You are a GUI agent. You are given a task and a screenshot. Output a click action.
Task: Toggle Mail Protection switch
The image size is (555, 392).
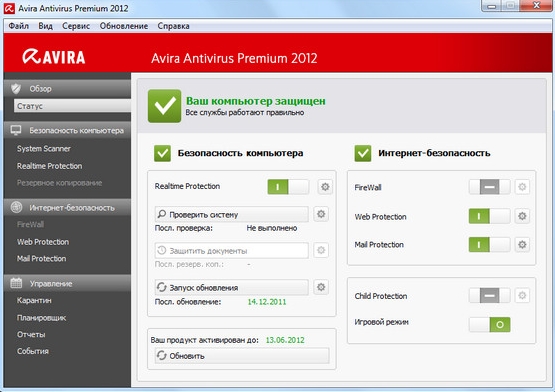[x=489, y=244]
